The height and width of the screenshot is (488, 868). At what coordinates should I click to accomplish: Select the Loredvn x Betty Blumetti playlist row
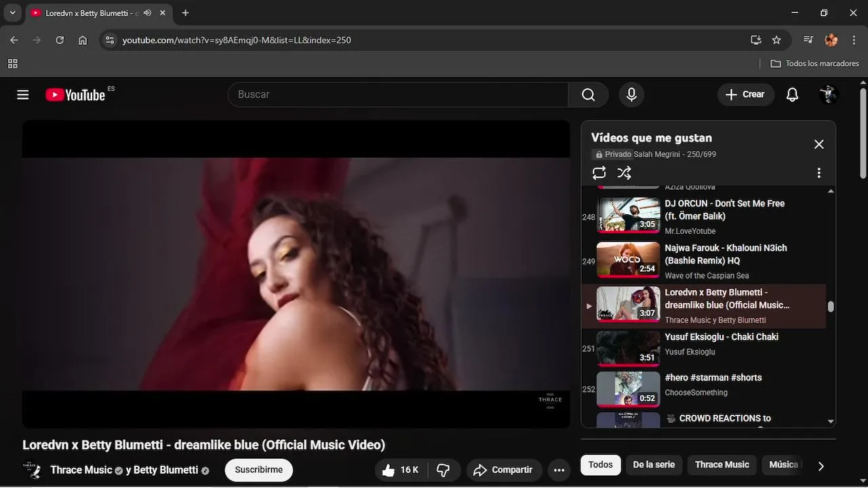click(703, 306)
